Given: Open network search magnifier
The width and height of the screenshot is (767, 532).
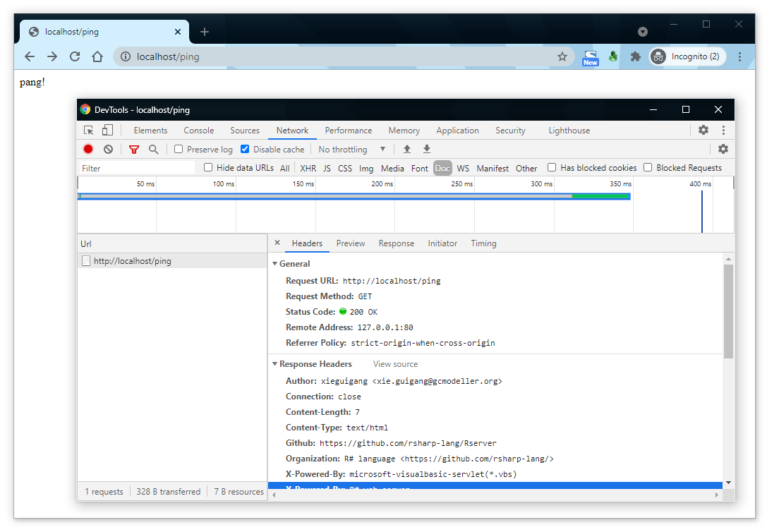Looking at the screenshot, I should click(153, 149).
